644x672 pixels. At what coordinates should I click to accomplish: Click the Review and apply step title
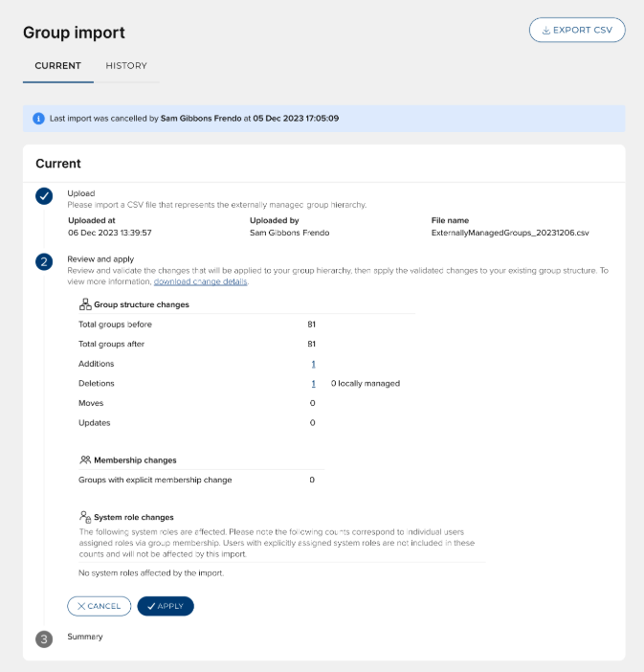pos(100,258)
